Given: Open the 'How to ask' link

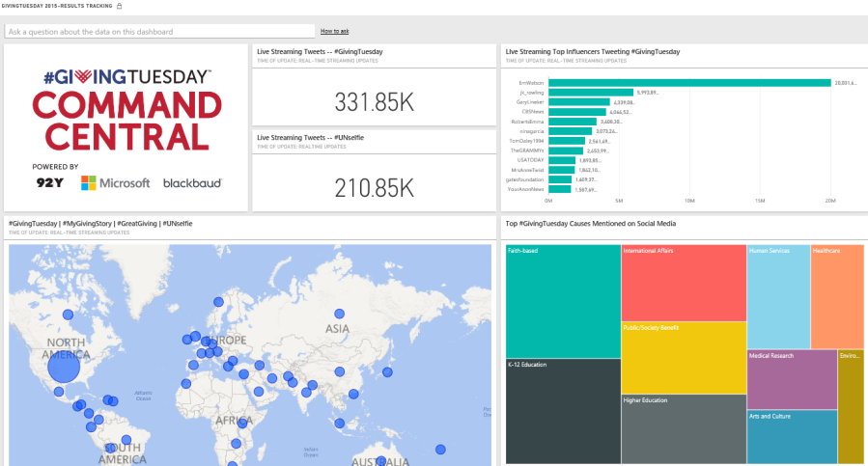Looking at the screenshot, I should point(335,32).
